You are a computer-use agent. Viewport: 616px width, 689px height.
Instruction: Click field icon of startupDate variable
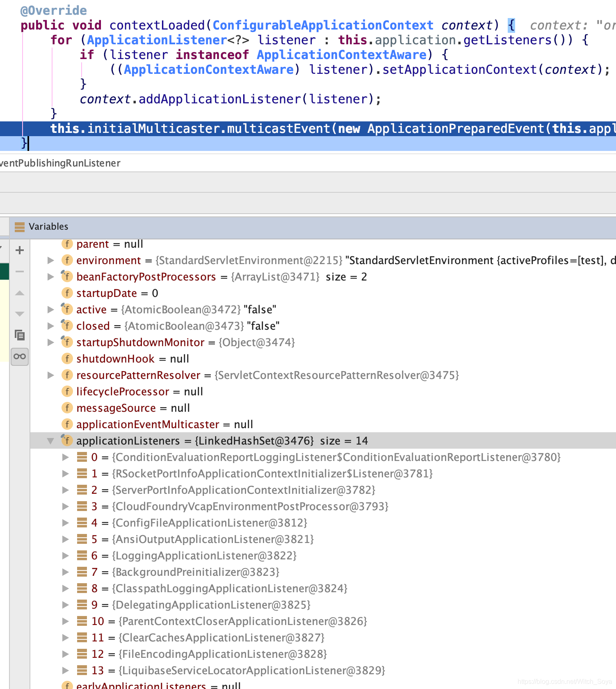coord(67,293)
